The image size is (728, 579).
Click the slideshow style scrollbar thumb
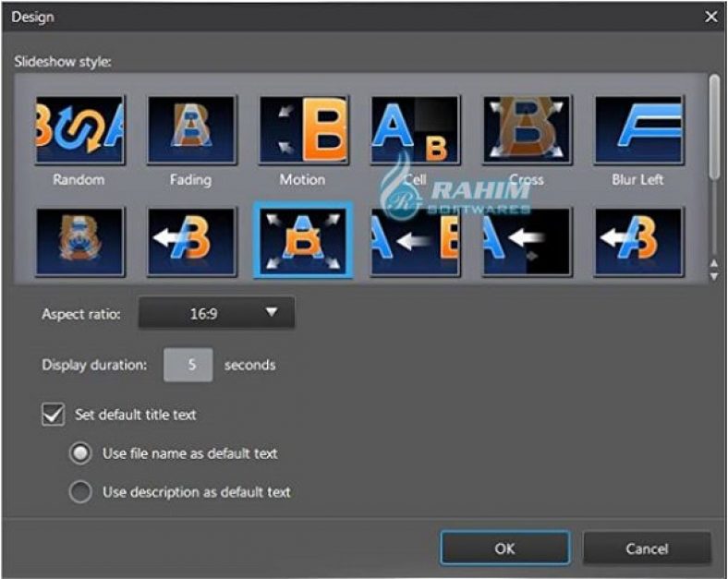714,127
